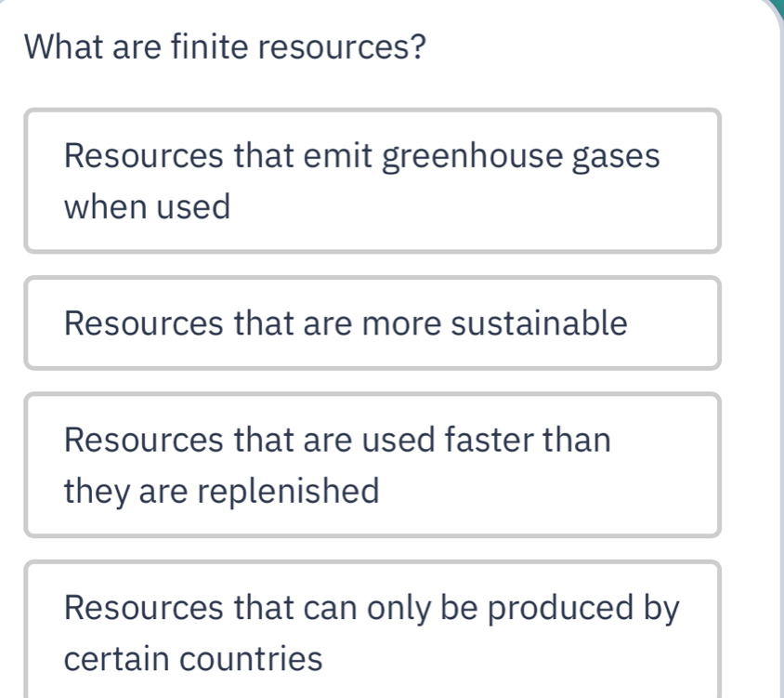Choose the greenhouse gases answer box

tap(372, 180)
